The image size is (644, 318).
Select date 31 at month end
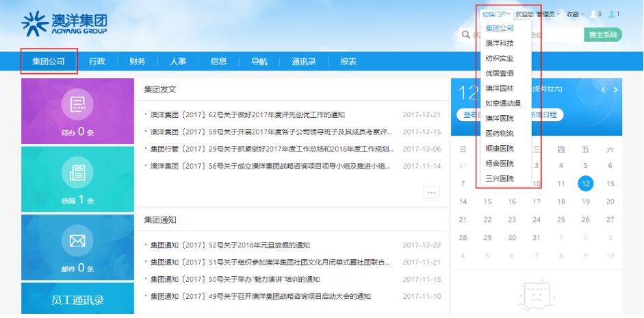point(537,237)
